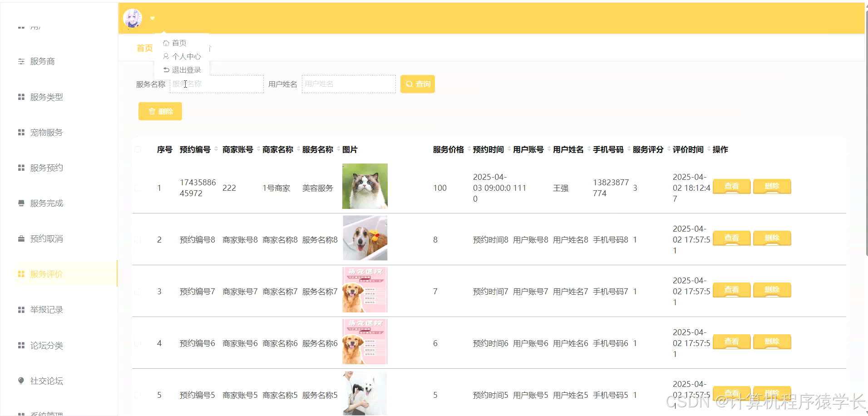This screenshot has width=868, height=416.
Task: Click the user avatar image
Action: click(133, 18)
